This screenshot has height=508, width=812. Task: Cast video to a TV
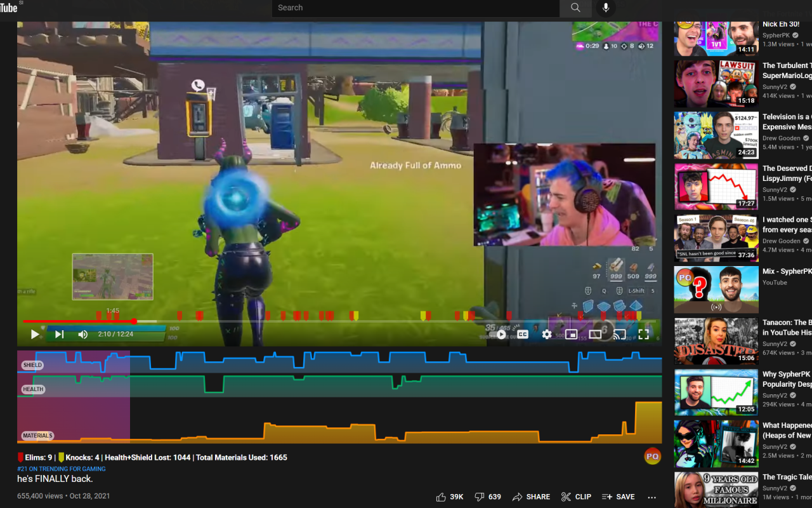[x=620, y=334]
